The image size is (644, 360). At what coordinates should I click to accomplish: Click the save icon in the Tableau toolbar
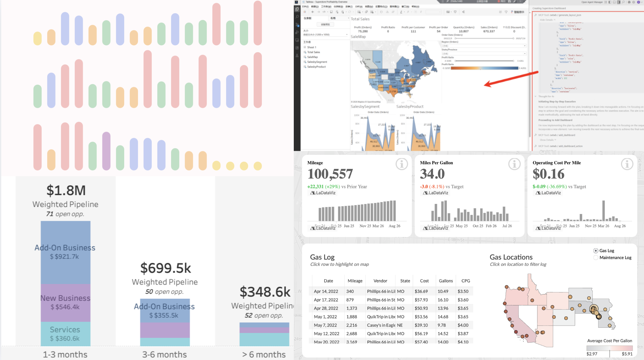coord(331,12)
